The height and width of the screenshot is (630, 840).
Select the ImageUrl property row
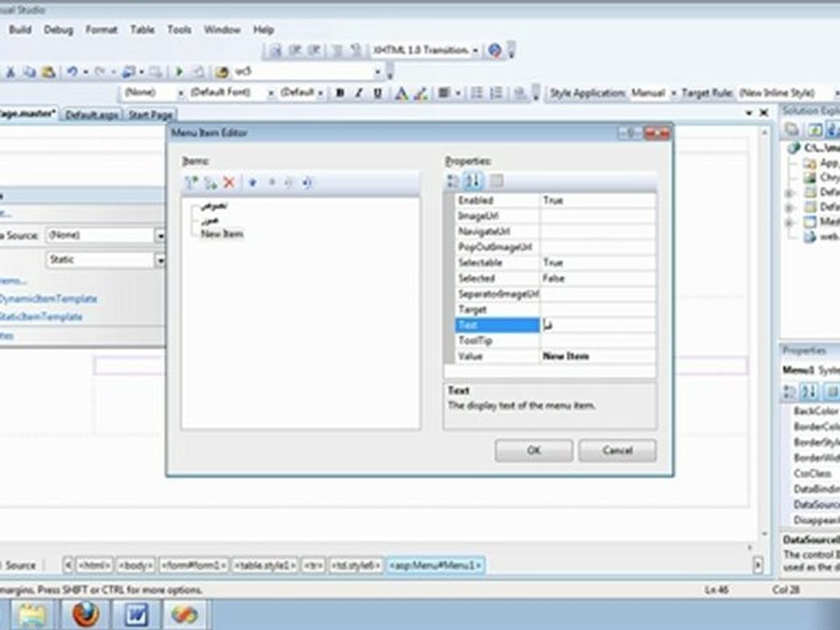pos(497,216)
